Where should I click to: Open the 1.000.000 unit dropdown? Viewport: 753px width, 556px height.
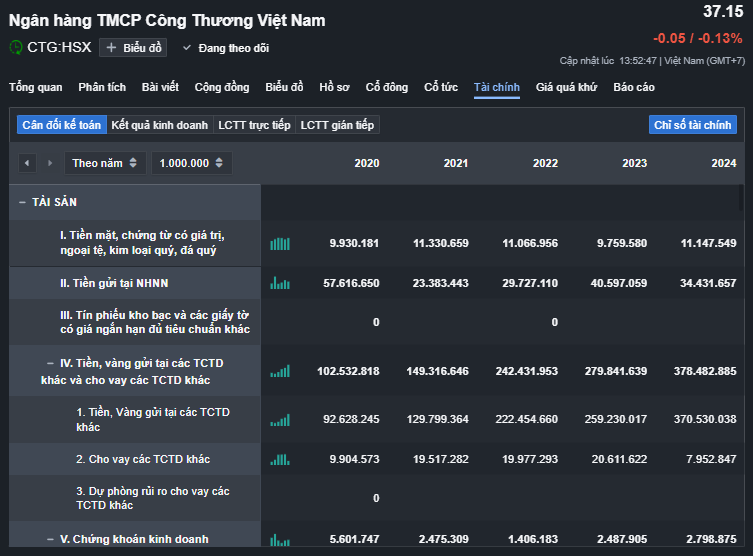(x=192, y=163)
